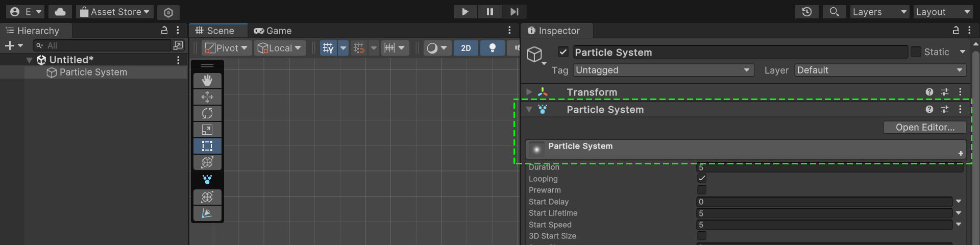
Task: Open the Inspector panel options menu
Action: [969, 31]
